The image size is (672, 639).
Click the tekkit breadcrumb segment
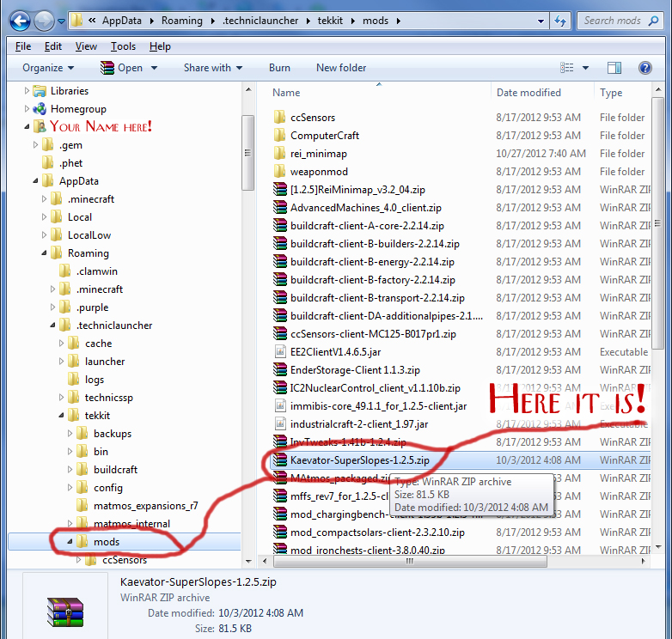coord(330,21)
